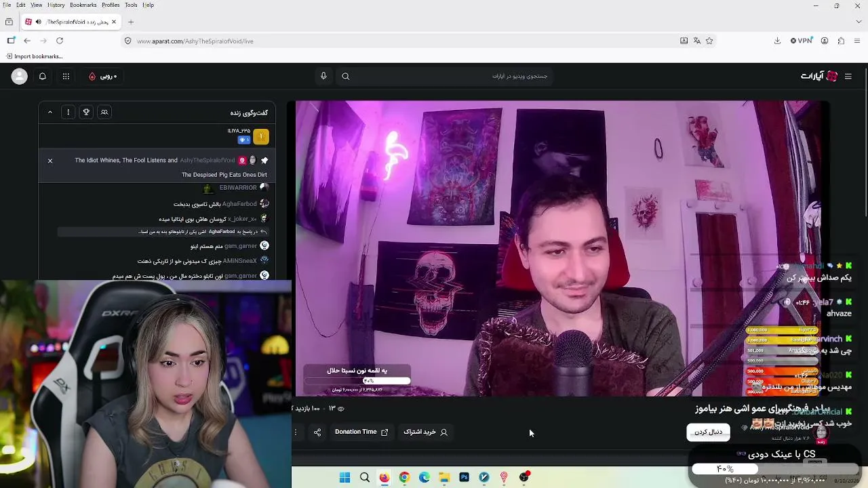Click the address bar shield icon

click(127, 41)
